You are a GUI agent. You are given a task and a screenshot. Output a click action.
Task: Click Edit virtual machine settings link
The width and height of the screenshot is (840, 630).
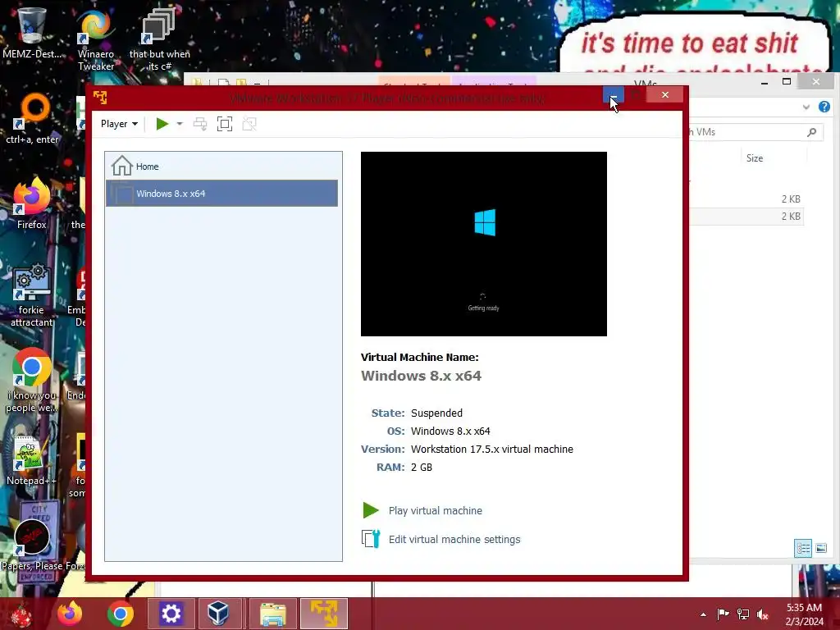pyautogui.click(x=454, y=540)
